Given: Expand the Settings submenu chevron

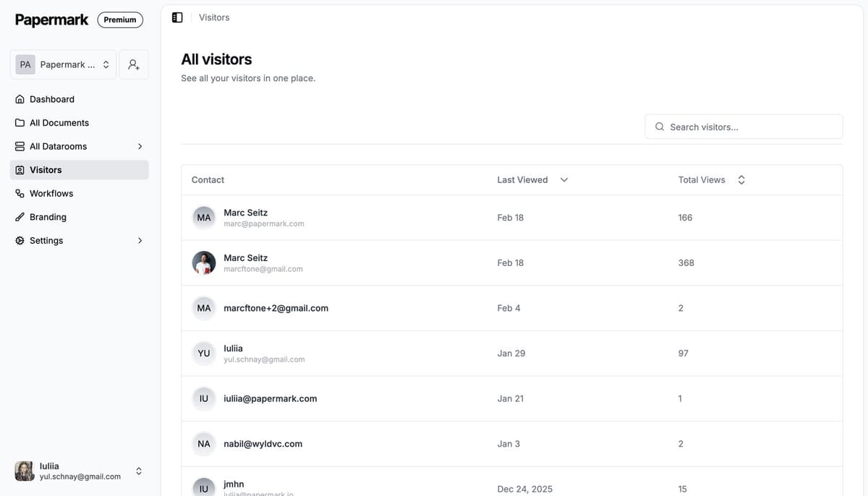Looking at the screenshot, I should [140, 240].
